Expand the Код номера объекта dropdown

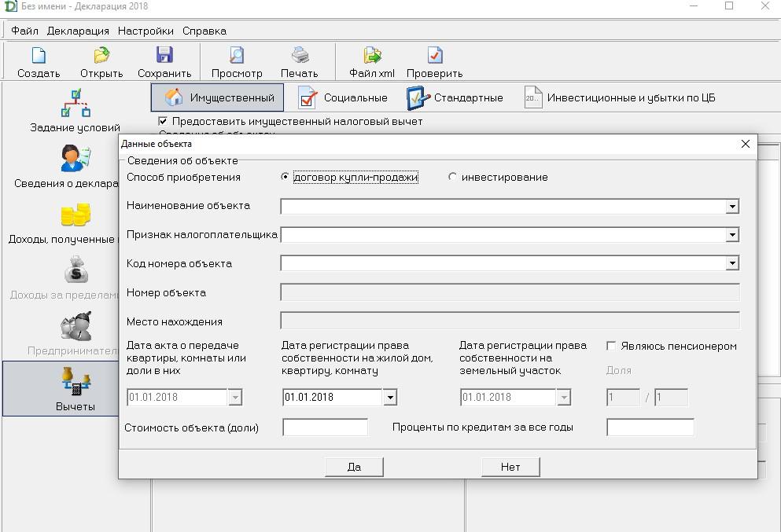coord(731,263)
